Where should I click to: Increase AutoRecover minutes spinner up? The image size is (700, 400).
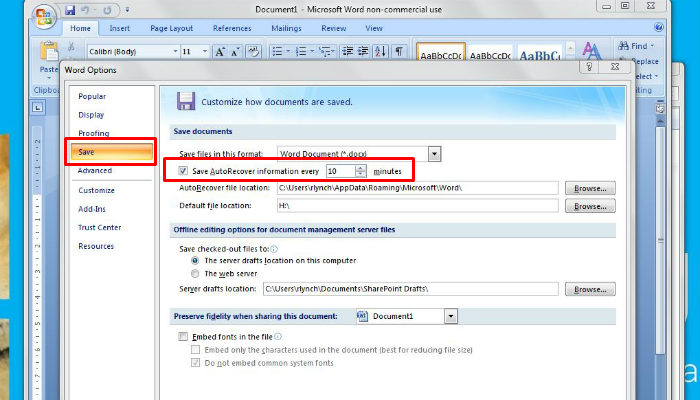tap(361, 168)
